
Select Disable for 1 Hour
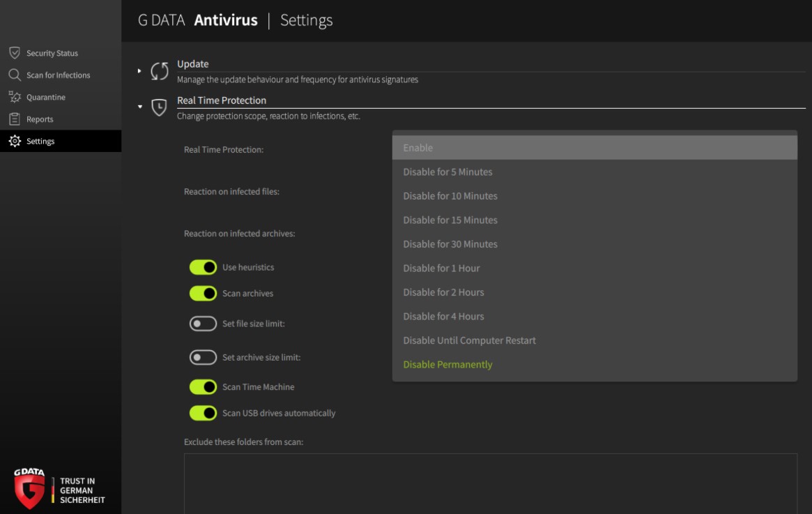tap(595, 269)
